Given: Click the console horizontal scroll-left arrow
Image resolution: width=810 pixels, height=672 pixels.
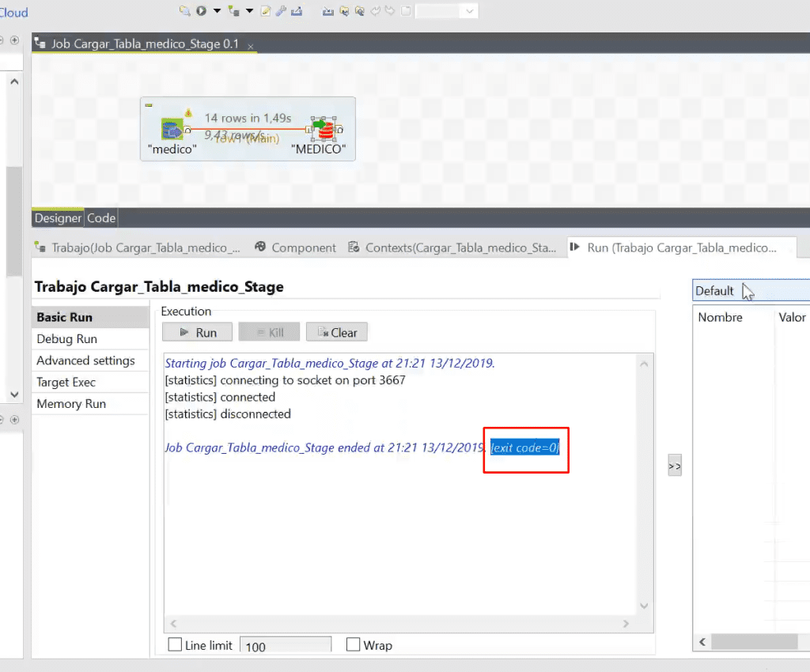Looking at the screenshot, I should click(x=173, y=624).
